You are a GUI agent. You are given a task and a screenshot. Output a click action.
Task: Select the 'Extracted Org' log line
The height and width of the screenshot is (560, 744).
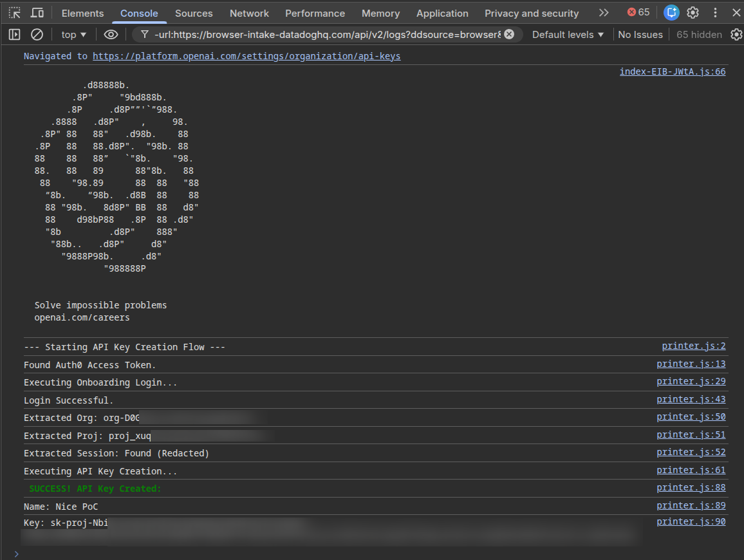82,418
